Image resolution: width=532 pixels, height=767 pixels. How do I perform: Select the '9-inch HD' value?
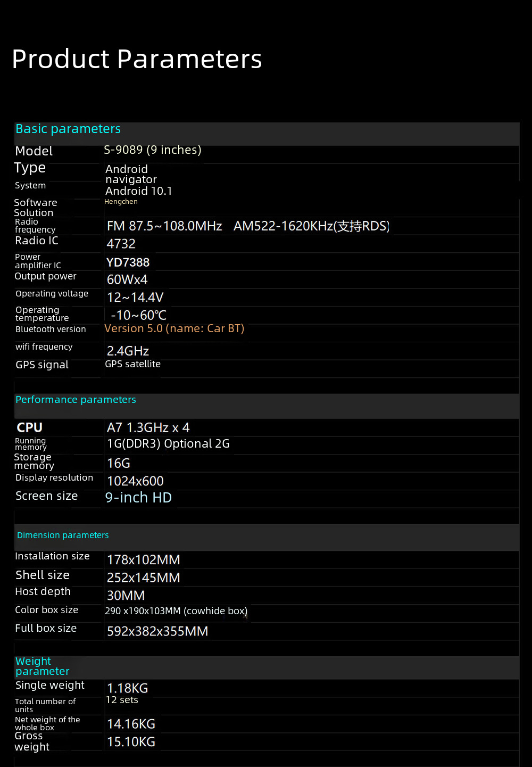[x=138, y=498]
